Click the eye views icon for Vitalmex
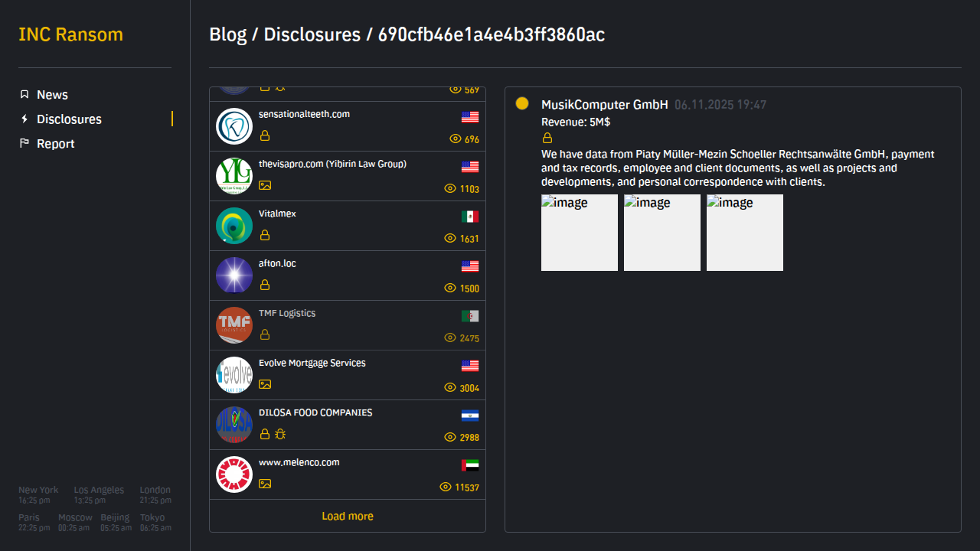This screenshot has height=551, width=980. click(x=450, y=239)
